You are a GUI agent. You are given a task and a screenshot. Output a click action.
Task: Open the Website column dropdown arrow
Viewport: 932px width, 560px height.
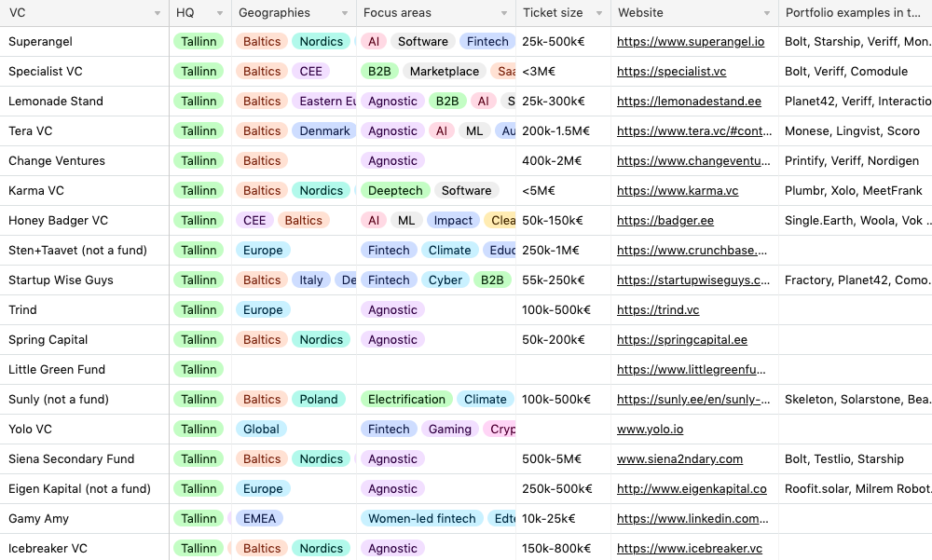pos(767,13)
